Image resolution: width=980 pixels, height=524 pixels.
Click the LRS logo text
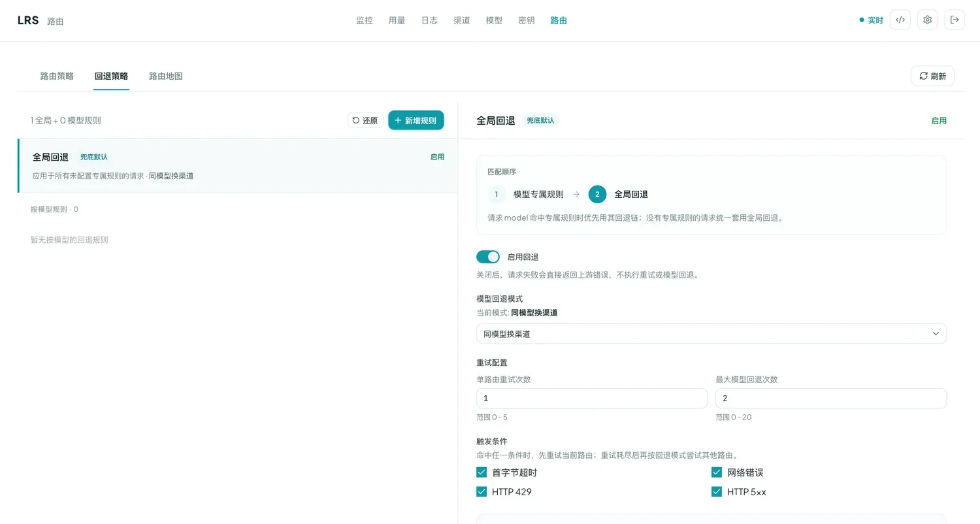coord(28,20)
